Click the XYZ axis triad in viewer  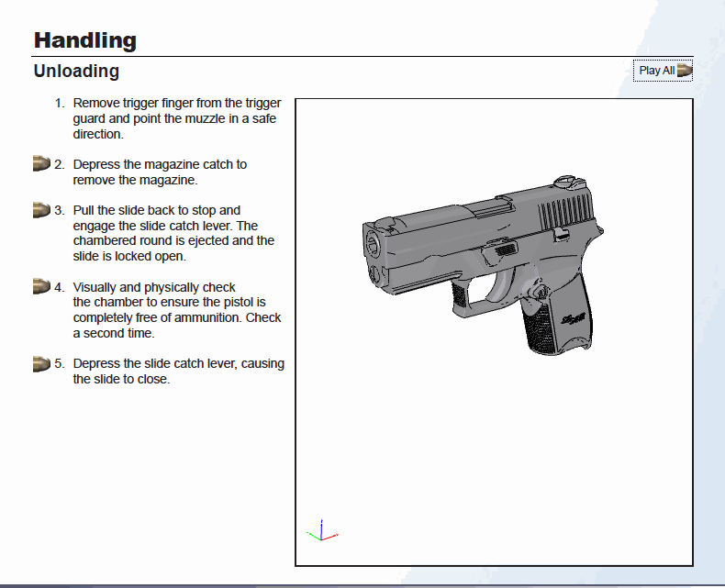coord(320,532)
